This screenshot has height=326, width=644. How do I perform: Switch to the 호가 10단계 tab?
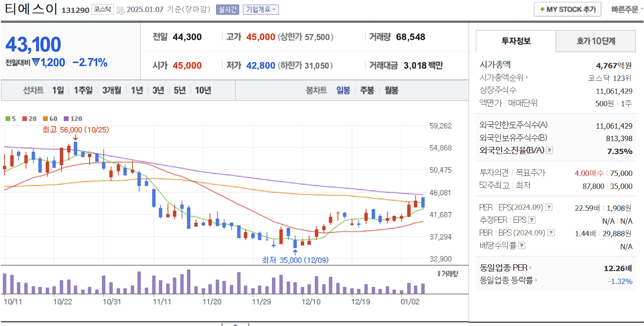(x=595, y=41)
